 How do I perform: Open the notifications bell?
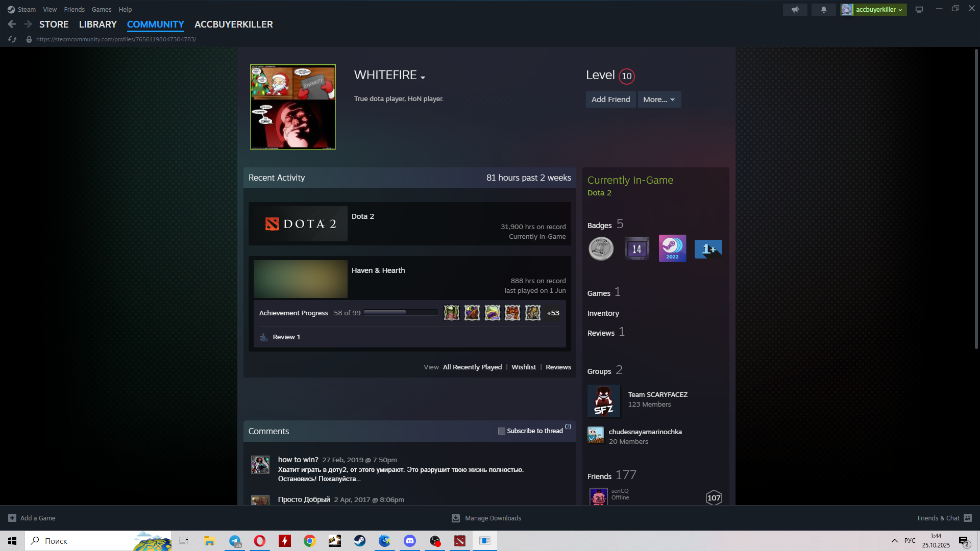(x=823, y=10)
